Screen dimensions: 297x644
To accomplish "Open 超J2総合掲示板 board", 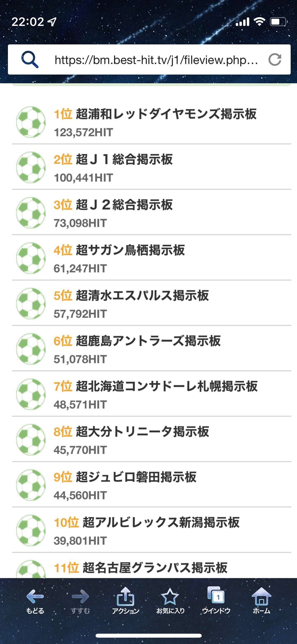I will click(x=124, y=205).
